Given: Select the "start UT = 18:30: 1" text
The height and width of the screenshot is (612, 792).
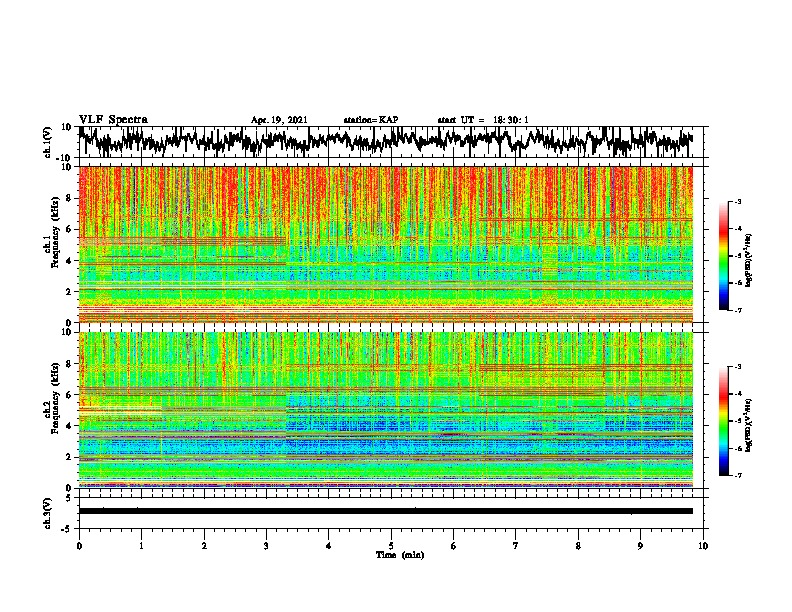Looking at the screenshot, I should (x=483, y=120).
